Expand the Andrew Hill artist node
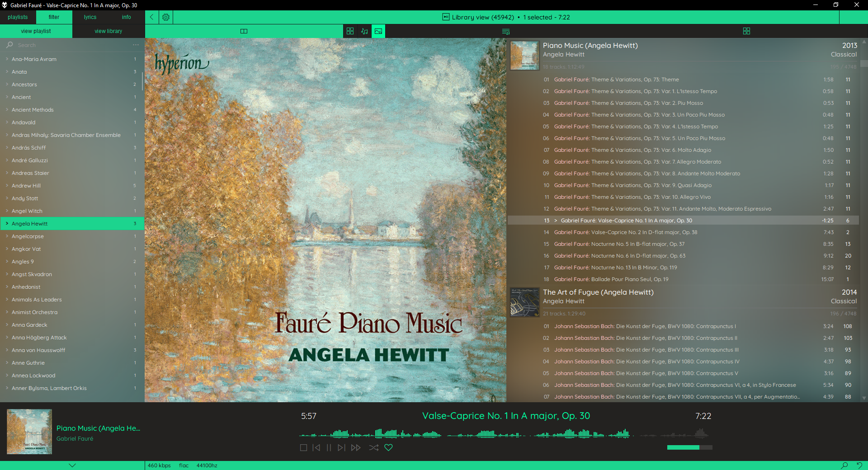This screenshot has height=470, width=868. coord(7,186)
